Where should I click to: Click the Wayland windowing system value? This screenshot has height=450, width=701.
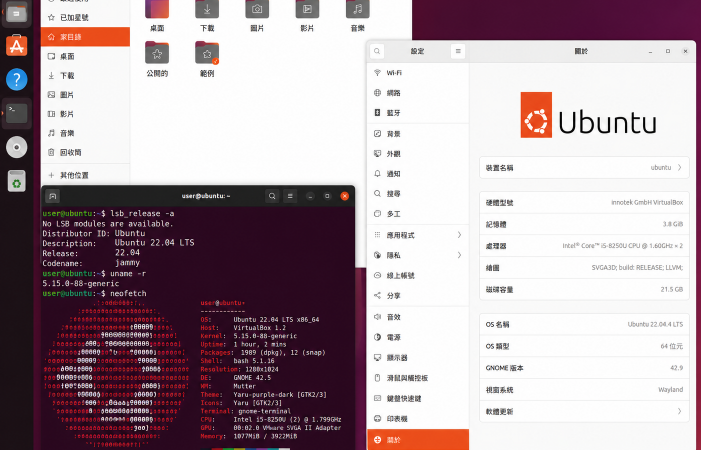[x=670, y=390]
